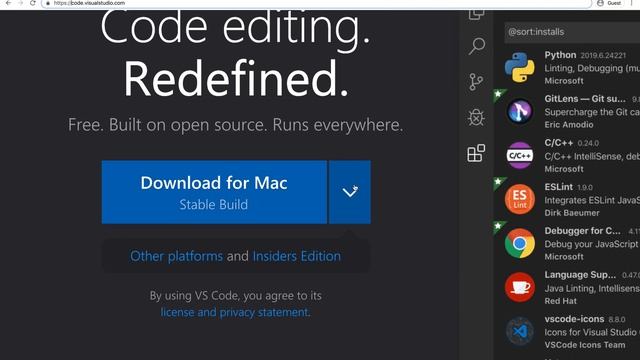Image resolution: width=640 pixels, height=360 pixels.
Task: Click the Linting, Debugging description text
Action: click(592, 68)
